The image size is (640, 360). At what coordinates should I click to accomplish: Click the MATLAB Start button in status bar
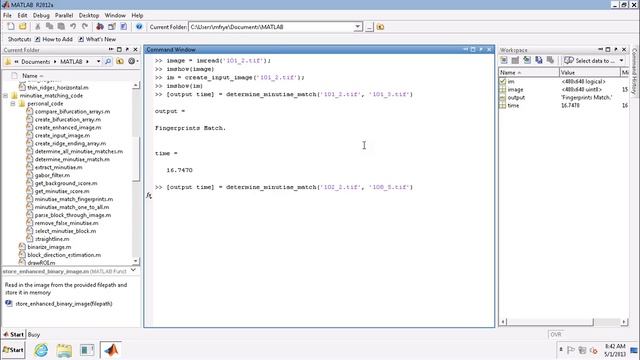pos(13,334)
